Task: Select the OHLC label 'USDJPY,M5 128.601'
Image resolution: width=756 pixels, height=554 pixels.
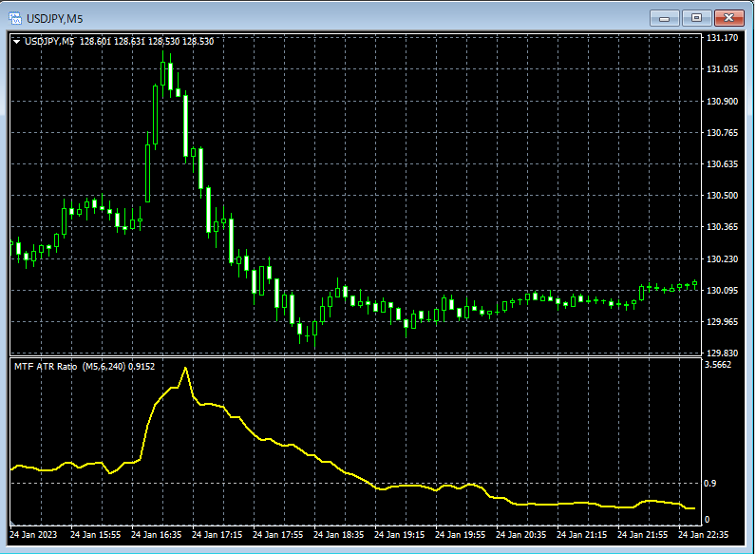Action: coord(68,42)
